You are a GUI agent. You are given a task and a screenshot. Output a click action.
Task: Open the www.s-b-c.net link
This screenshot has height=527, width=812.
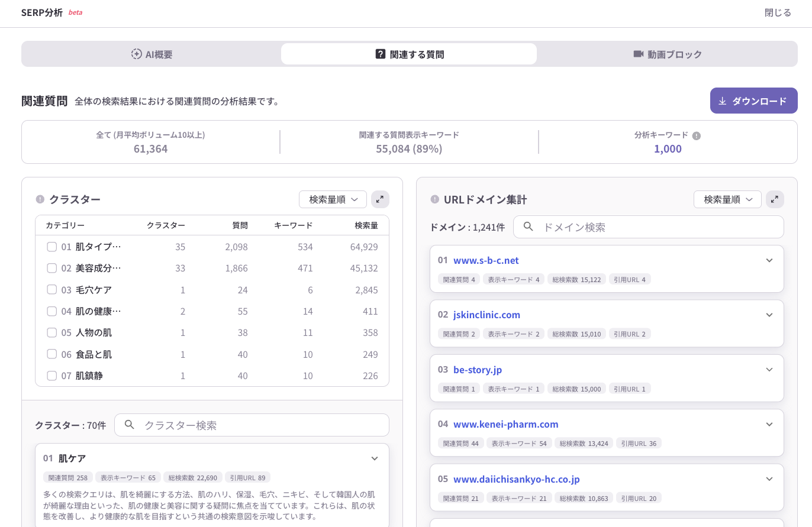tap(486, 260)
